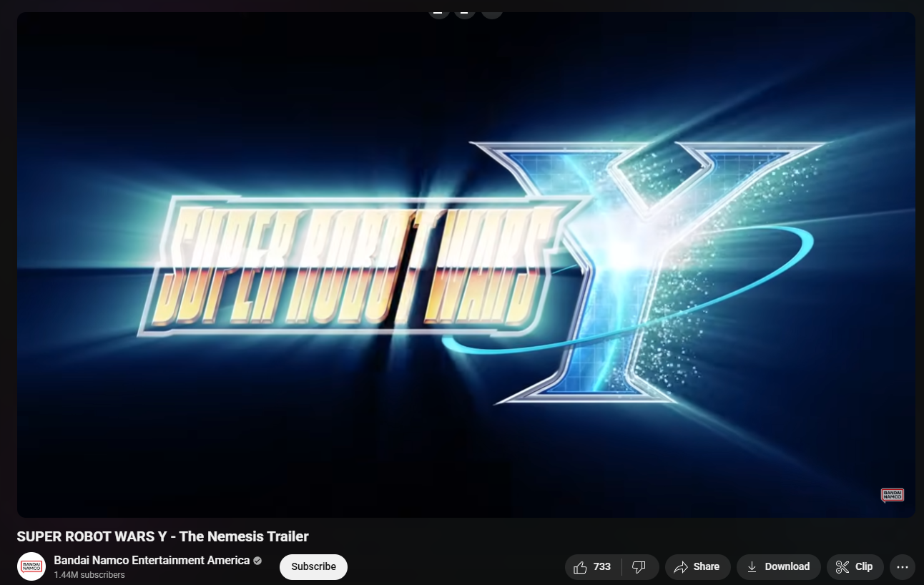This screenshot has width=924, height=585.
Task: Create a Clip with the scissors button
Action: pyautogui.click(x=855, y=567)
